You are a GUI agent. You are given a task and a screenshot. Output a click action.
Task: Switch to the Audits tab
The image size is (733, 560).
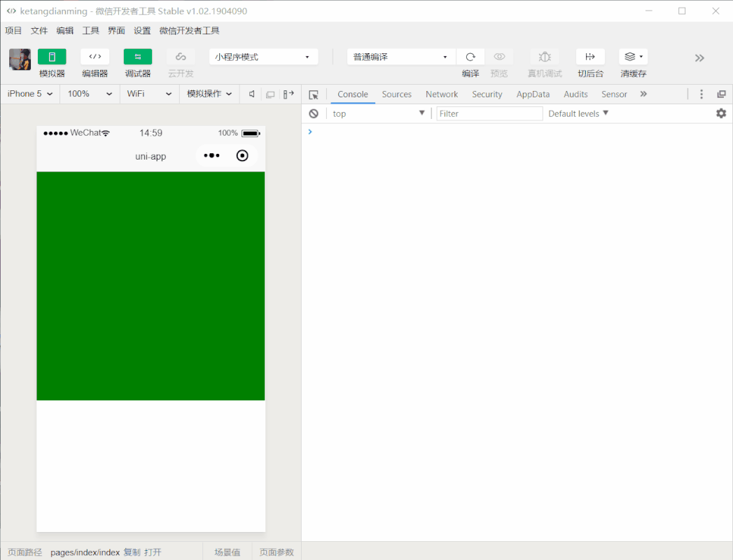[575, 94]
